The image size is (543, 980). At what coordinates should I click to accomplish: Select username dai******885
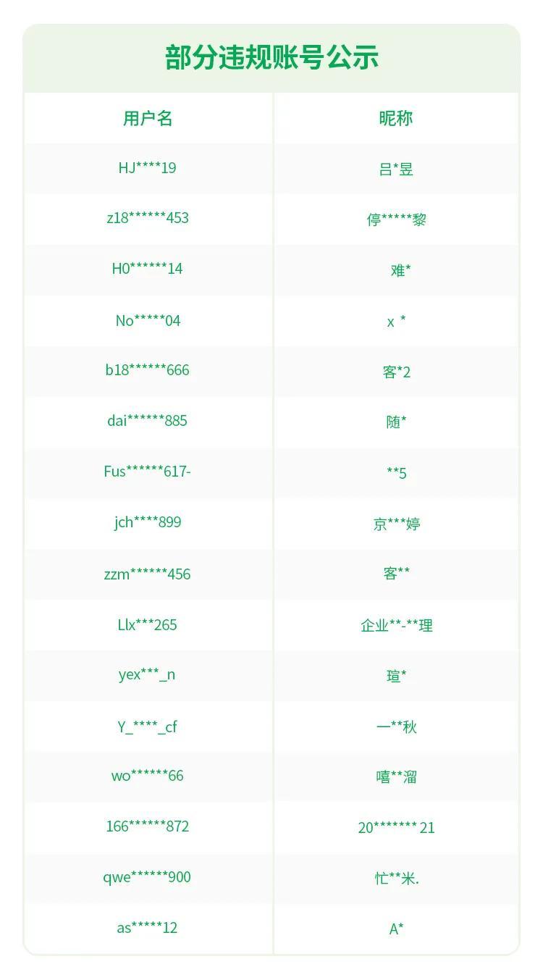(x=148, y=421)
